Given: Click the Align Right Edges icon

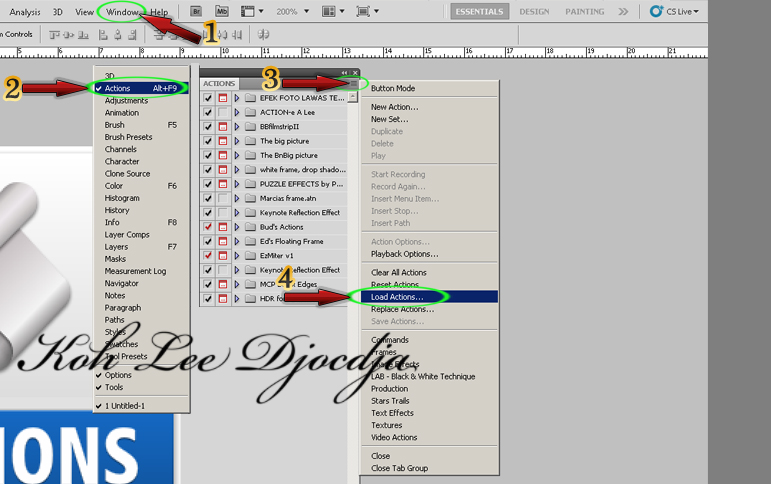Looking at the screenshot, I should [132, 34].
